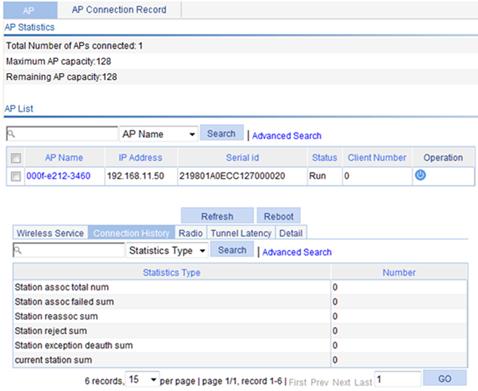
Task: Click the current station sum row
Action: click(x=240, y=360)
